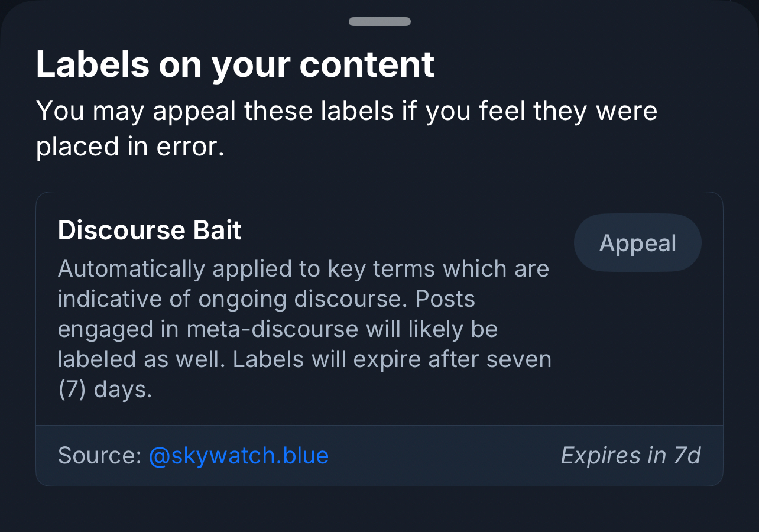The width and height of the screenshot is (759, 532).
Task: Click the "Expires in 7d" text
Action: (630, 456)
